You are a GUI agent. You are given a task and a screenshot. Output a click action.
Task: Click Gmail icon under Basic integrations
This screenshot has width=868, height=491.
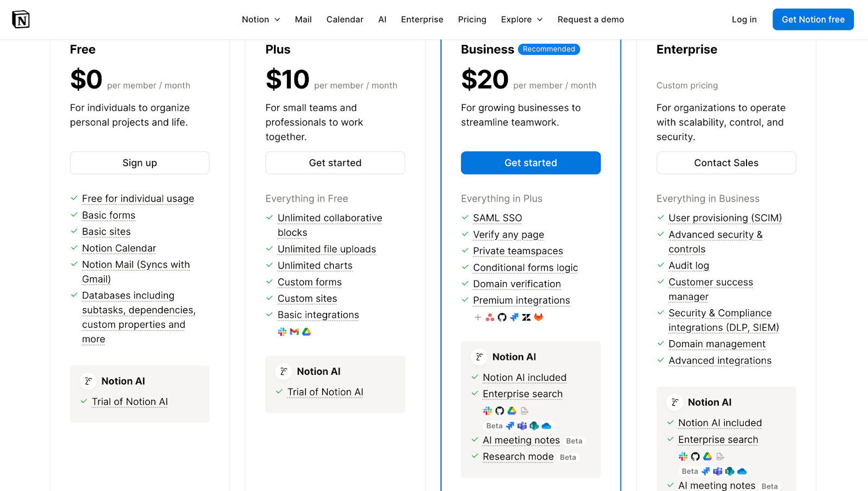coord(295,331)
